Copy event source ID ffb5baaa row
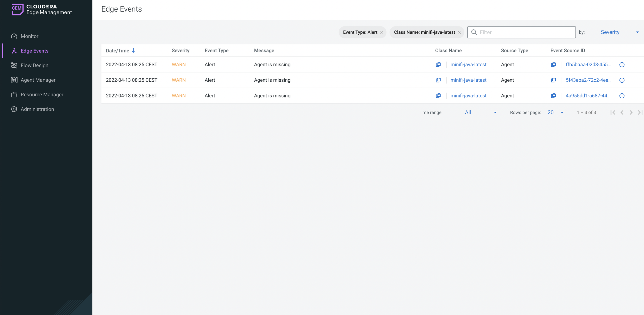 [x=553, y=64]
